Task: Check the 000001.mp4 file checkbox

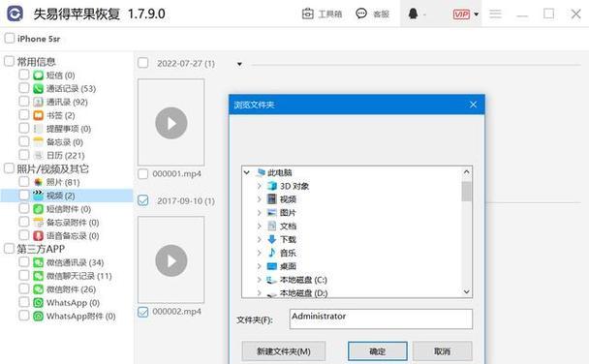Action: click(x=143, y=173)
